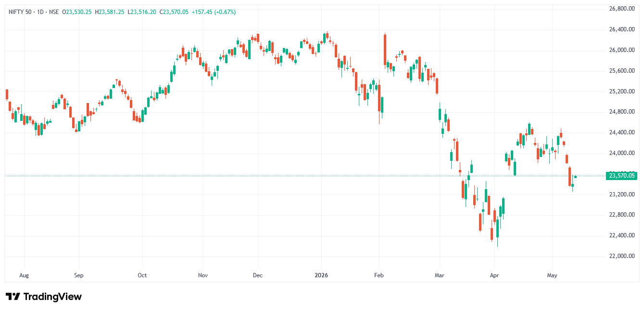Select the Oct marker on time axis
Viewport: 644px width, 311px height.
[142, 275]
